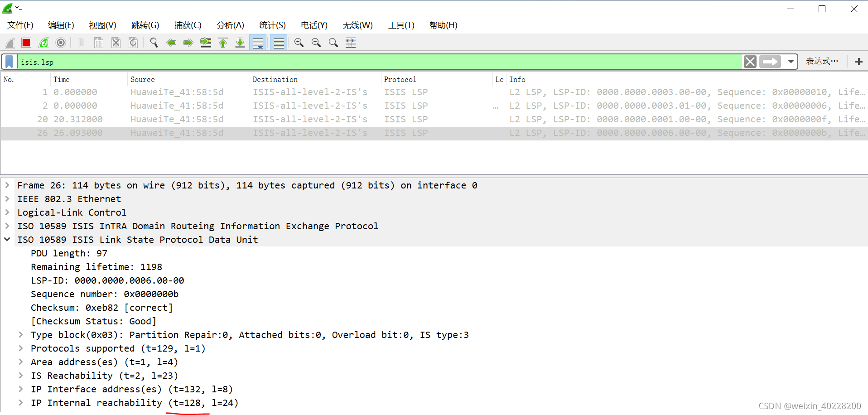Open the 分析(A) menu
Image resolution: width=868 pixels, height=415 pixels.
231,25
